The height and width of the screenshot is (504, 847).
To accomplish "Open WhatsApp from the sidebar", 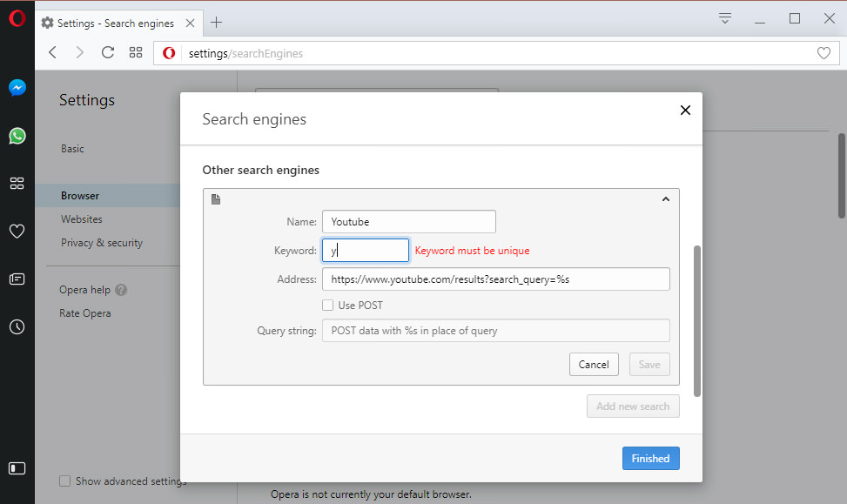I will pos(17,136).
